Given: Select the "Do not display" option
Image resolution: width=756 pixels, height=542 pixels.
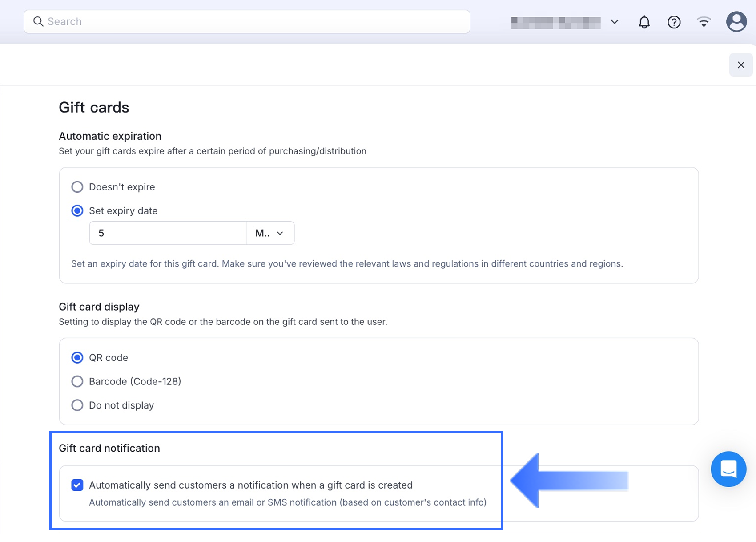Looking at the screenshot, I should pos(77,405).
